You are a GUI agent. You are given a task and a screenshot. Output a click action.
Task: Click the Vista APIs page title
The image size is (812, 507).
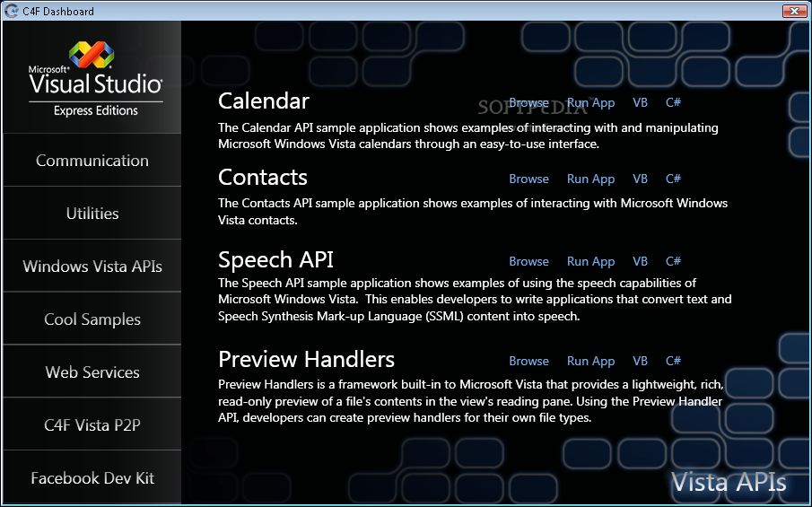coord(729,482)
